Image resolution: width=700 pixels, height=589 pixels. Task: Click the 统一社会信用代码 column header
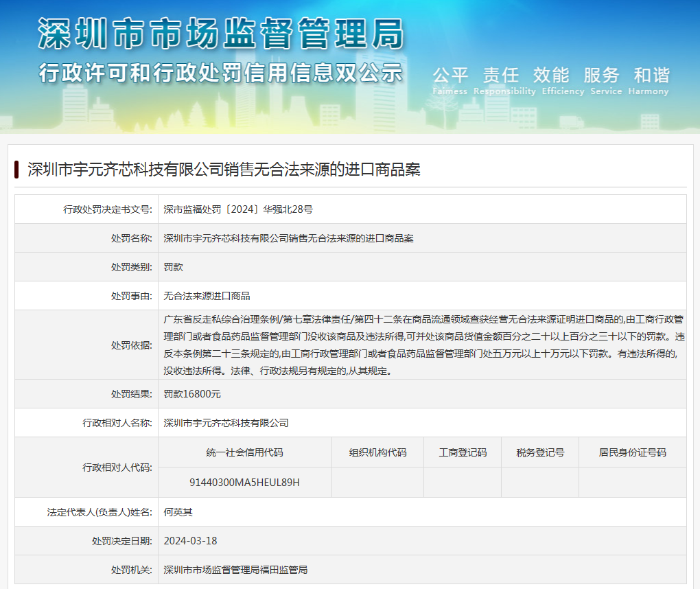coord(244,452)
